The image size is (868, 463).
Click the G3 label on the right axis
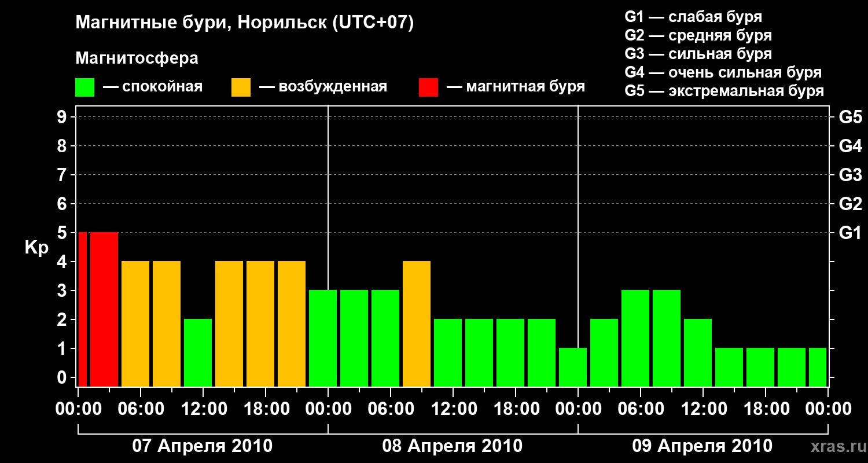[x=850, y=175]
